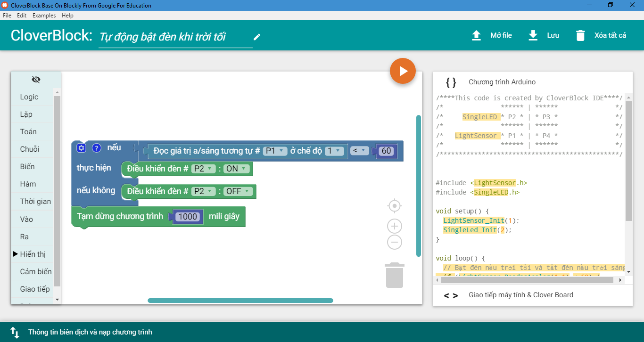This screenshot has width=644, height=342.
Task: Click the code panel vertical scrollbar thumb
Action: [628, 161]
